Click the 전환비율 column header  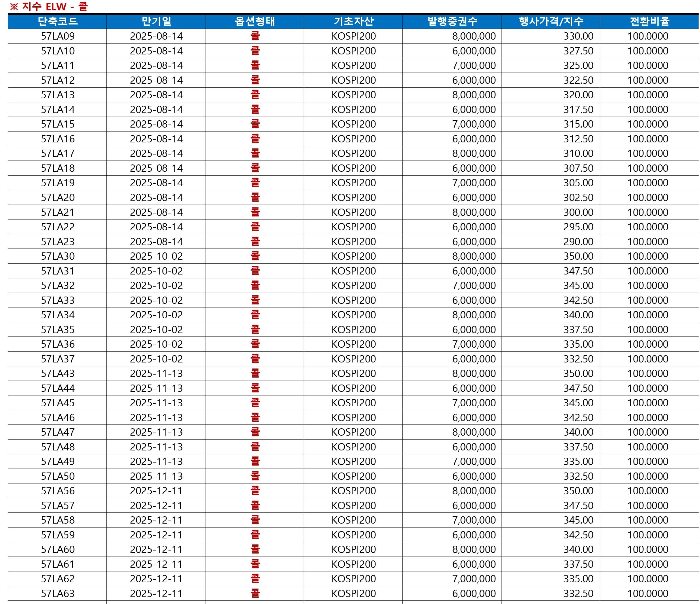(649, 22)
